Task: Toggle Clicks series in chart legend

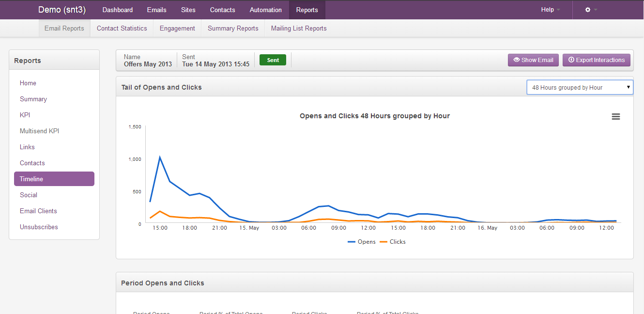Action: (x=393, y=242)
